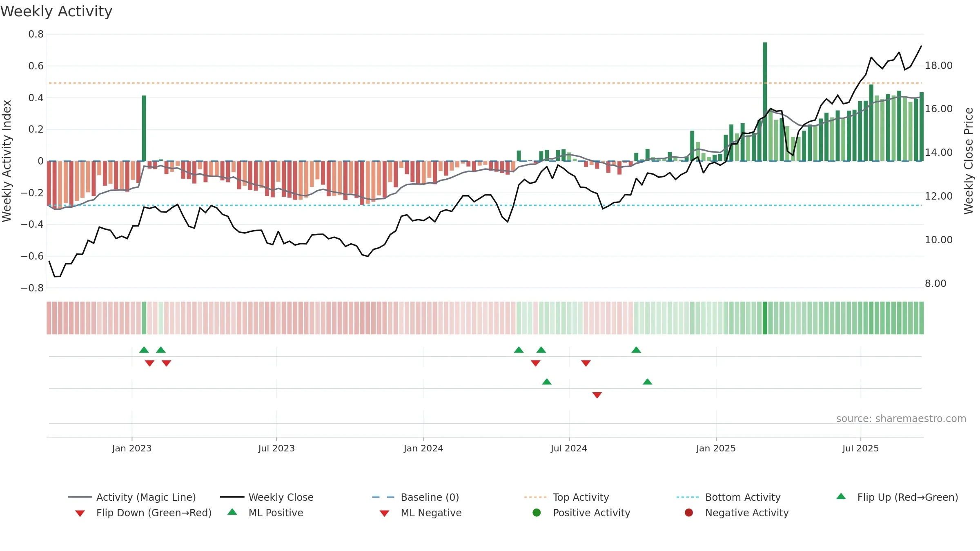Click the 0.8 activity index axis label

click(36, 34)
